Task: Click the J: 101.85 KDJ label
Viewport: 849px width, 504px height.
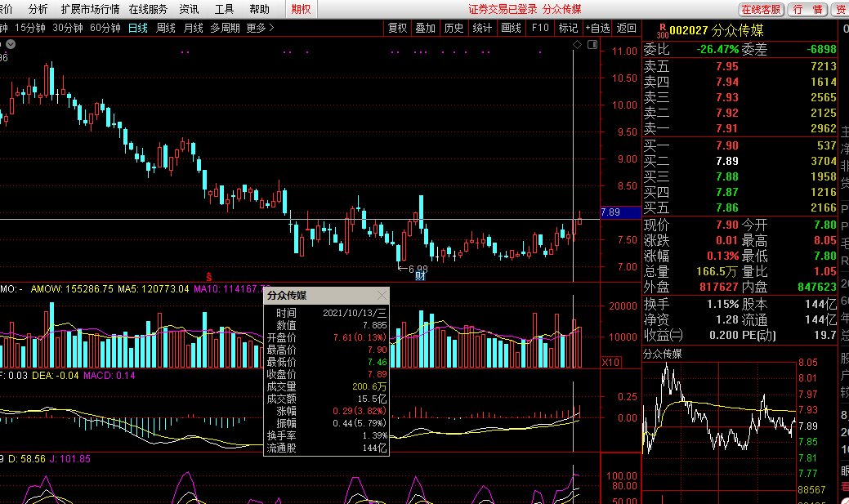Action: tap(69, 459)
